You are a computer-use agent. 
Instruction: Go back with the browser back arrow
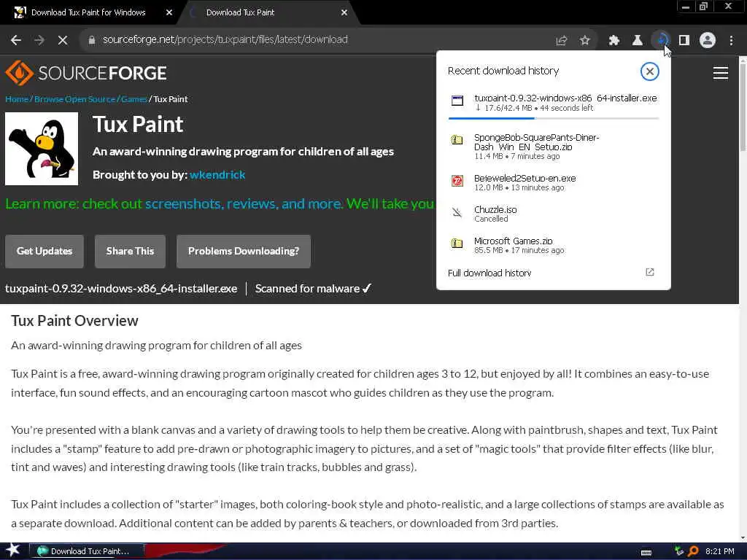coord(16,40)
